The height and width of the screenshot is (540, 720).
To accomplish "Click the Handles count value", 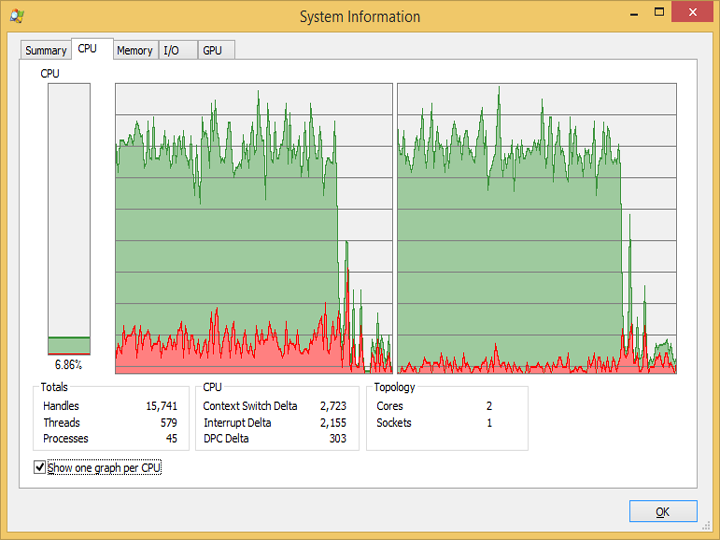I will (x=162, y=406).
